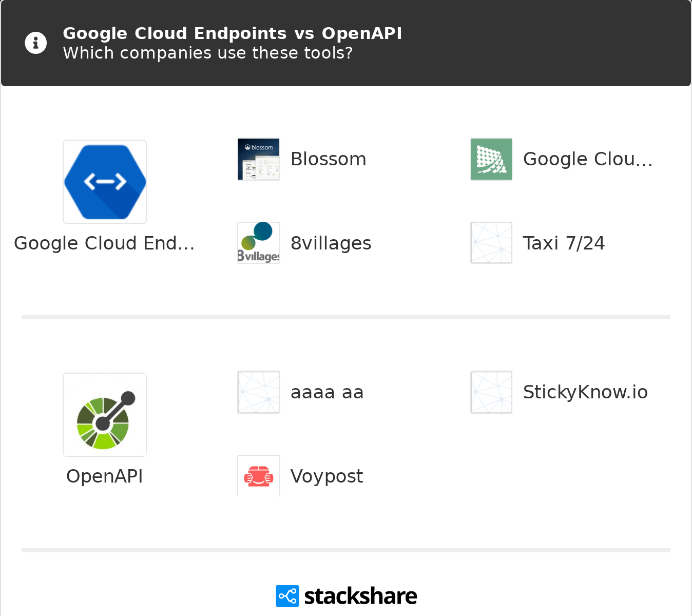Open the truncated Google Clou... company link
This screenshot has width=692, height=616.
pos(587,159)
